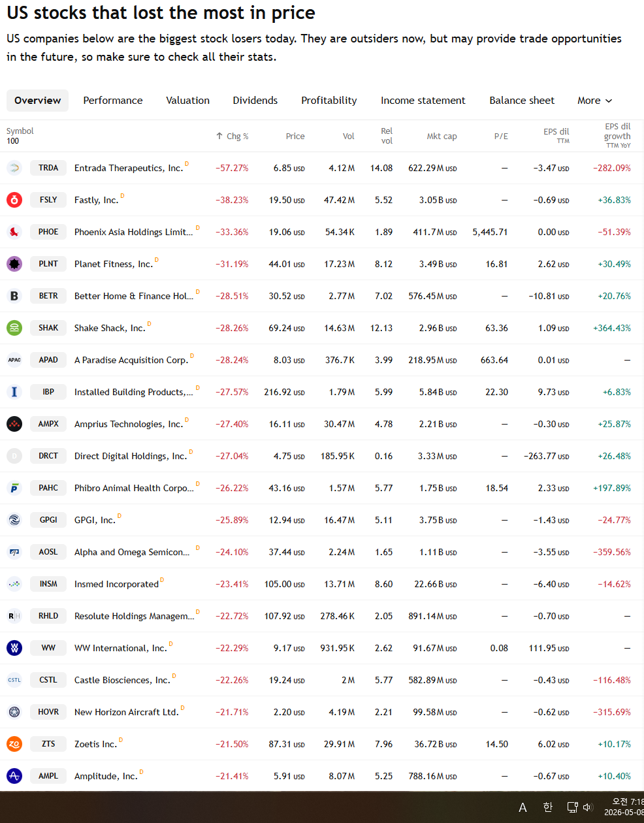This screenshot has height=823, width=644.
Task: Click the Better Home & Finance B icon
Action: 14,296
